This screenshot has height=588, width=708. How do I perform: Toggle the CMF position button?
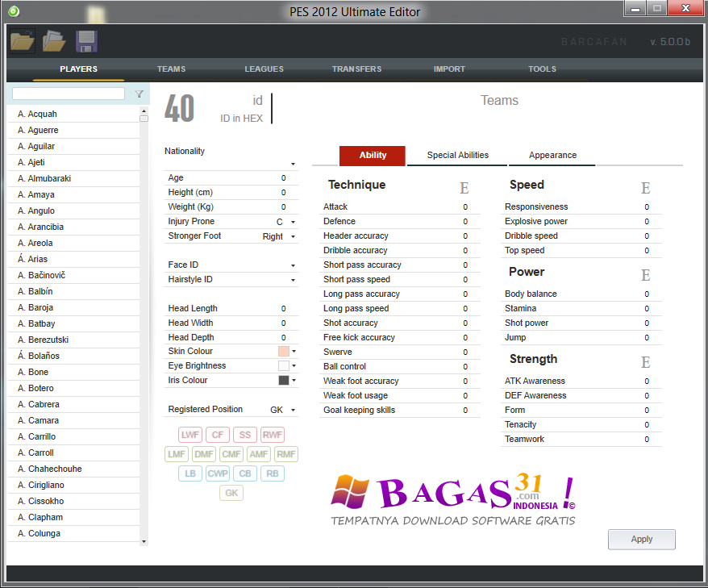coord(231,454)
